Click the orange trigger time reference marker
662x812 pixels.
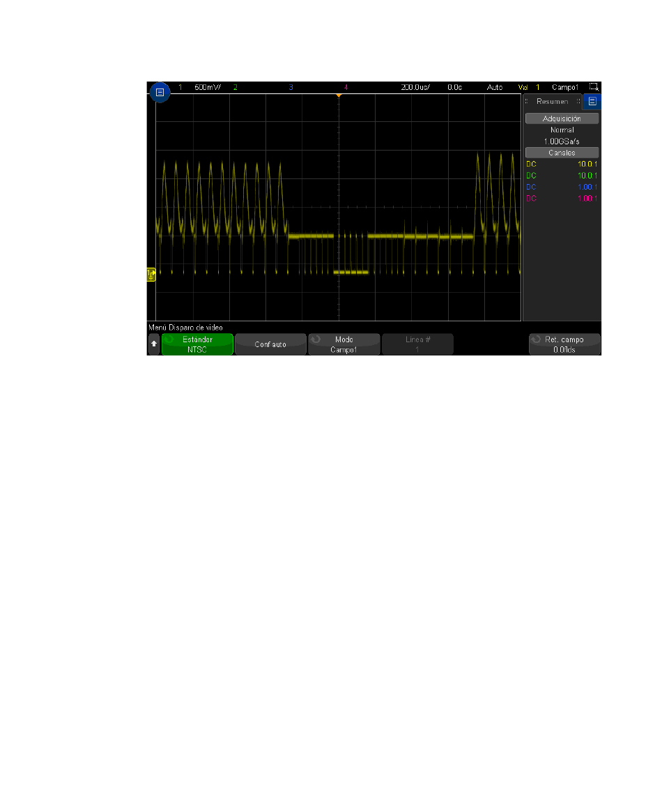pyautogui.click(x=339, y=95)
